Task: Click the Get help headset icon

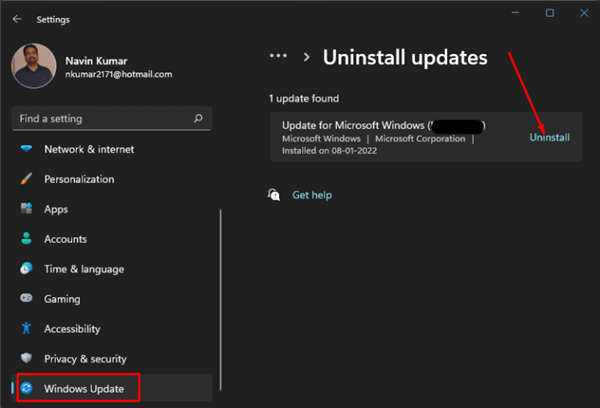Action: pos(274,194)
